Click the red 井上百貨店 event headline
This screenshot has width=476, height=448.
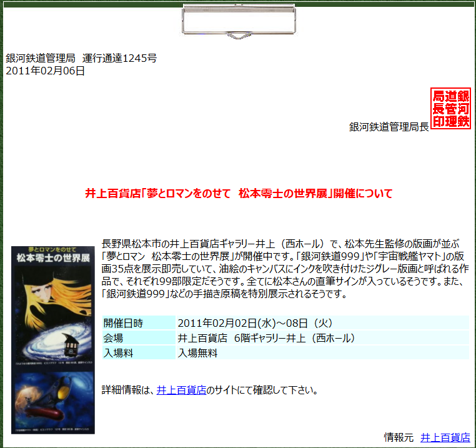coord(239,193)
